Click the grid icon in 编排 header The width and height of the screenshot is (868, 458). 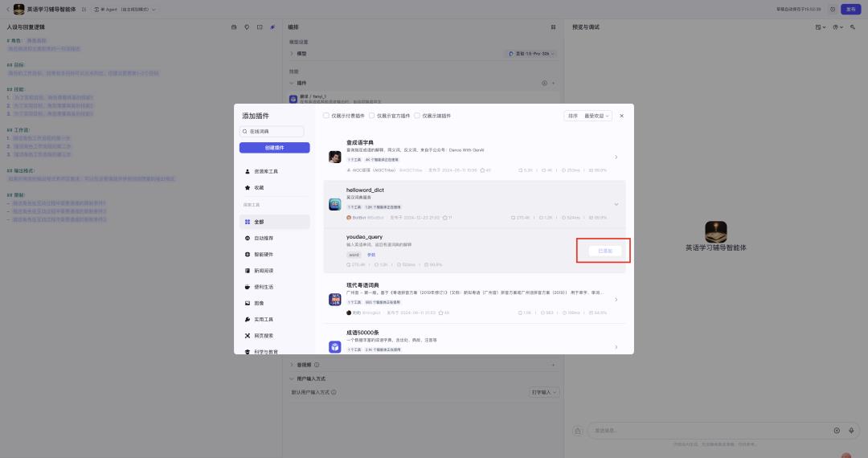click(x=553, y=27)
